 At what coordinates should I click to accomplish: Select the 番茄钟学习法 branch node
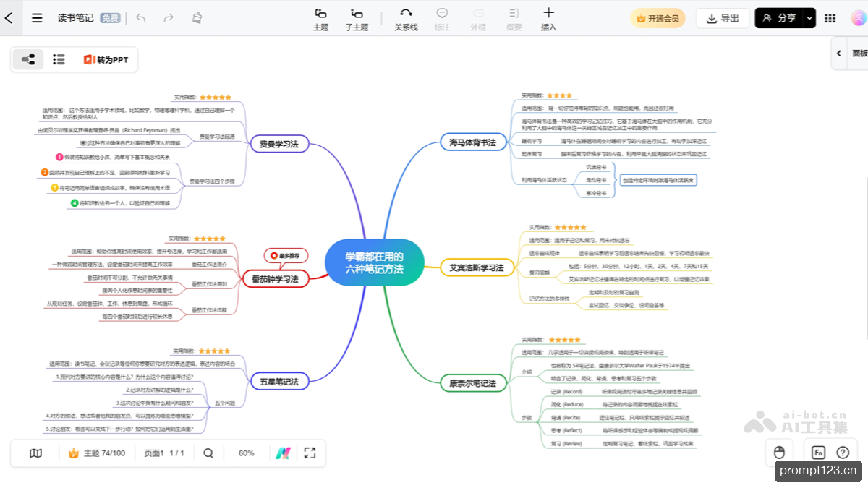click(275, 278)
